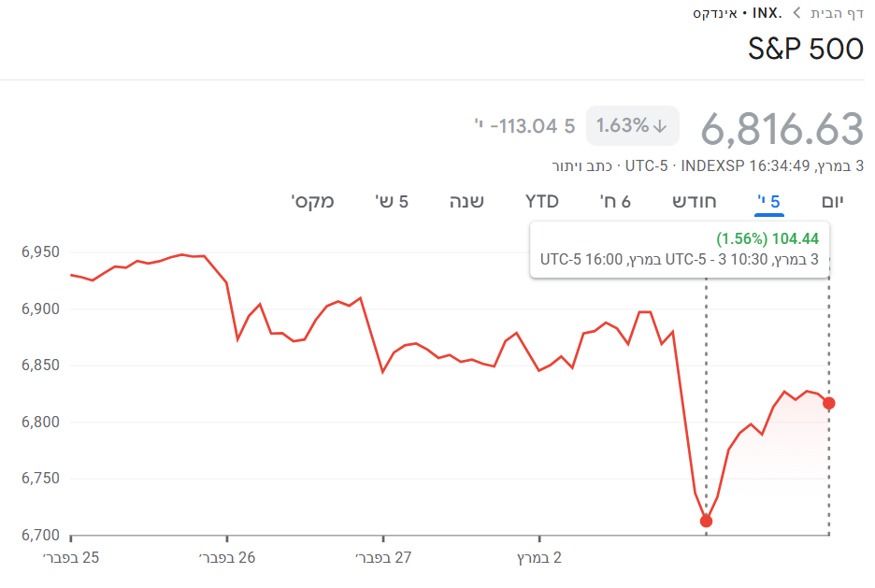
Task: Select the 5 י' (5 days) range tab
Action: click(769, 201)
